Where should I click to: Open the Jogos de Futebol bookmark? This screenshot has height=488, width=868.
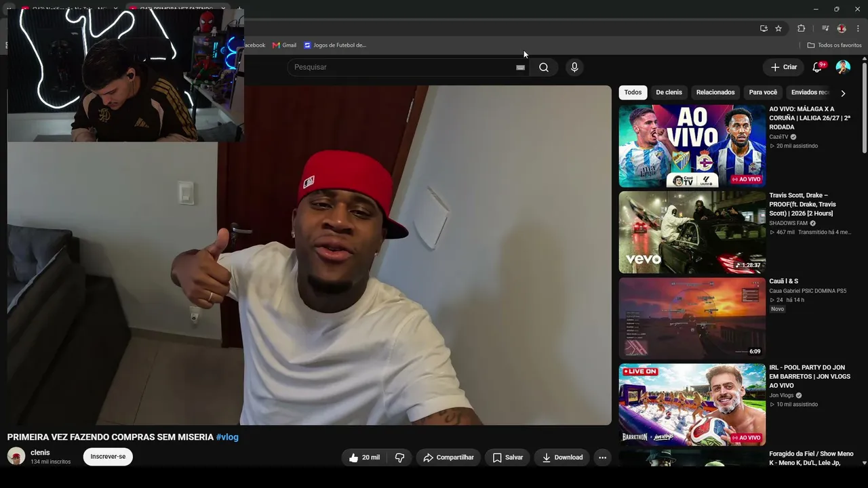point(335,45)
